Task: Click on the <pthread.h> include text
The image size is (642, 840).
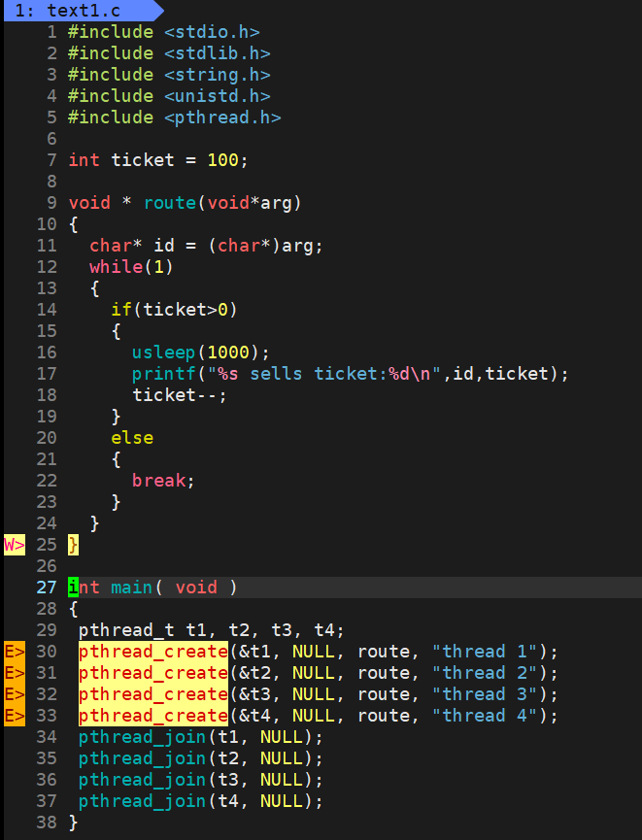Action: pos(222,118)
